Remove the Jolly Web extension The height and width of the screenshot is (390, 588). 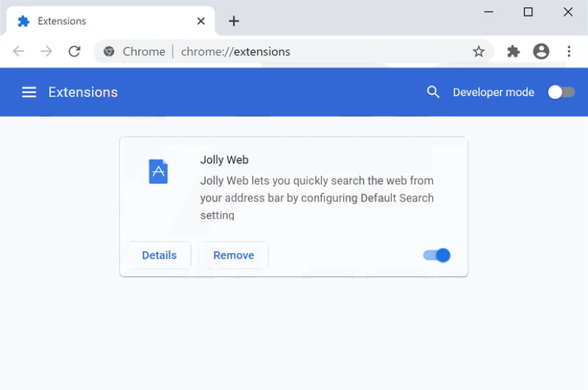[x=233, y=255]
